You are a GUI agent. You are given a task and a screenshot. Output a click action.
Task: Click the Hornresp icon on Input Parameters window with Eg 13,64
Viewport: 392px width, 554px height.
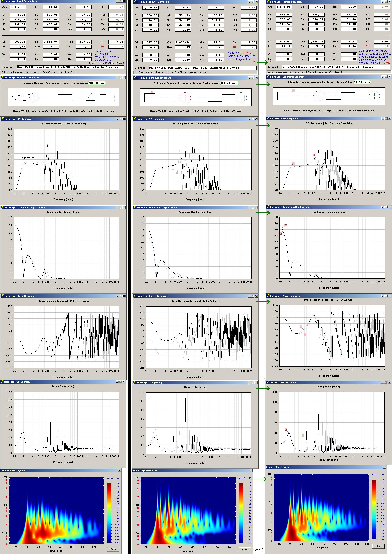pos(134,2)
